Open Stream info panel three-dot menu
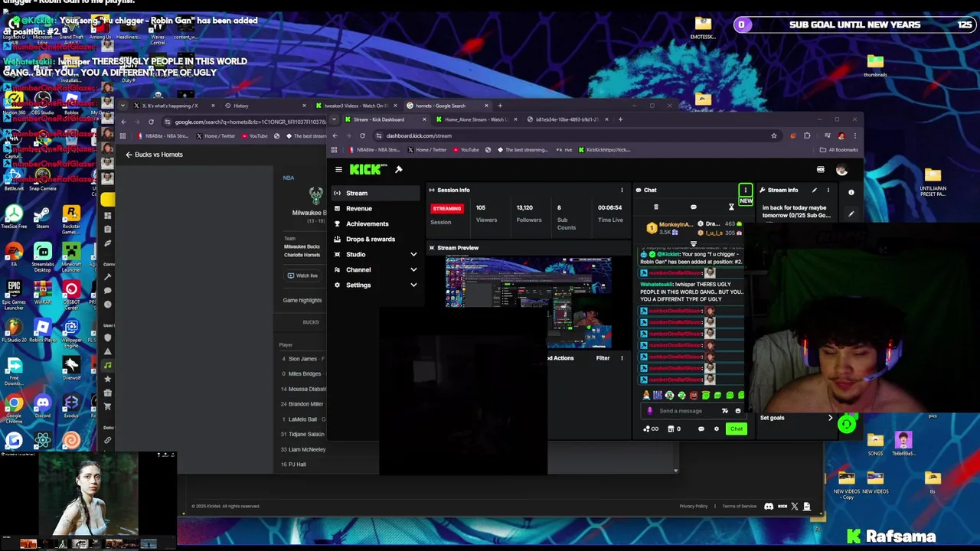Screen dimensions: 980x551 pos(828,190)
